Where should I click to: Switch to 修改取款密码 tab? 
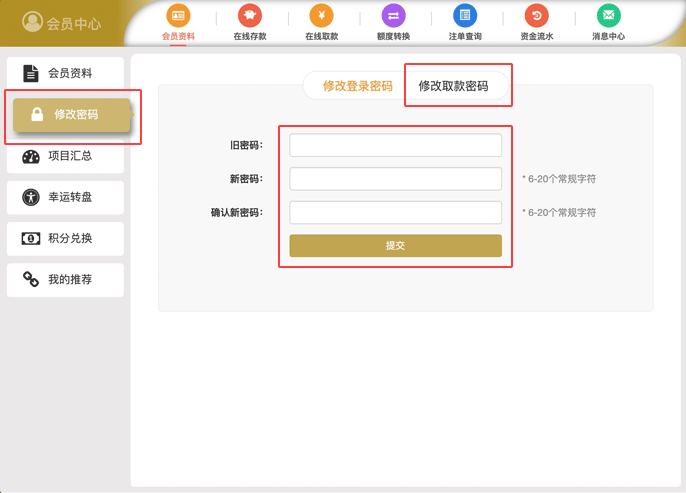[x=453, y=86]
